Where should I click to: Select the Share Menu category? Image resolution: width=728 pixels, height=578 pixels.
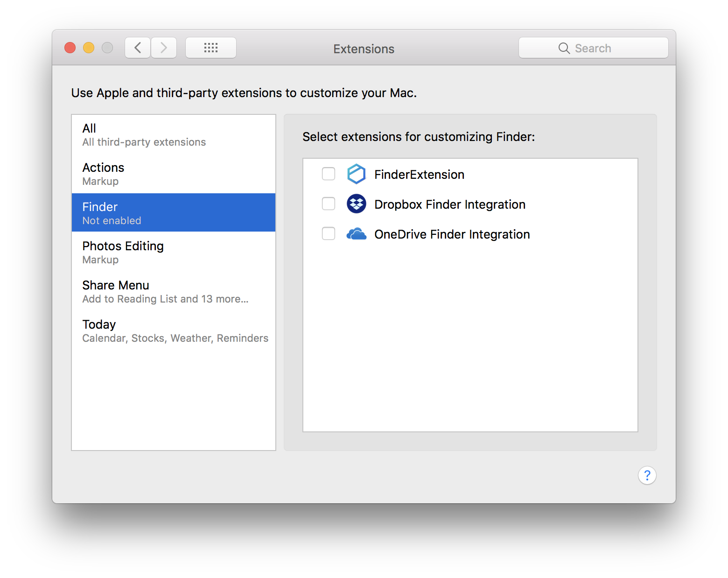tap(174, 291)
